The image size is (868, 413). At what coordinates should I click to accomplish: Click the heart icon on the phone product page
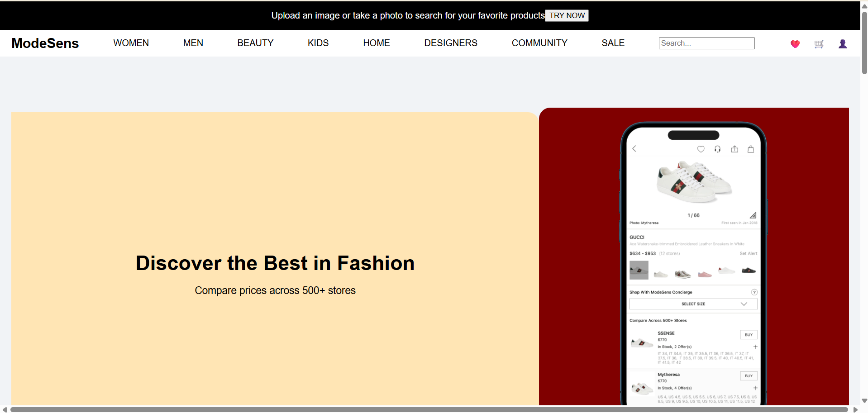[701, 149]
